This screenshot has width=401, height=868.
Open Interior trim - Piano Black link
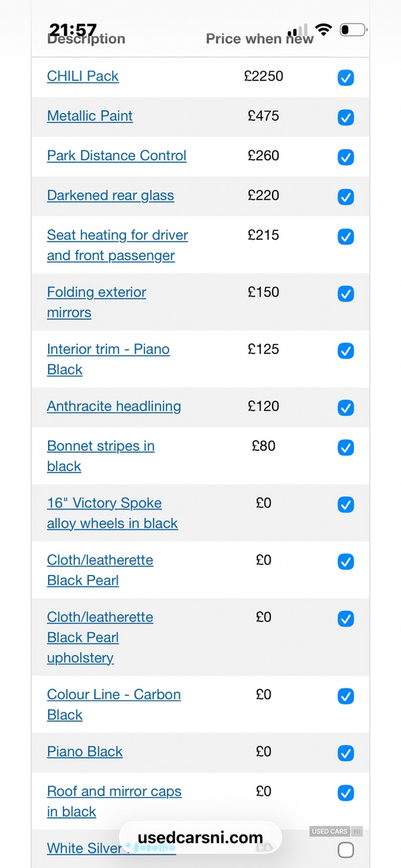pyautogui.click(x=108, y=349)
